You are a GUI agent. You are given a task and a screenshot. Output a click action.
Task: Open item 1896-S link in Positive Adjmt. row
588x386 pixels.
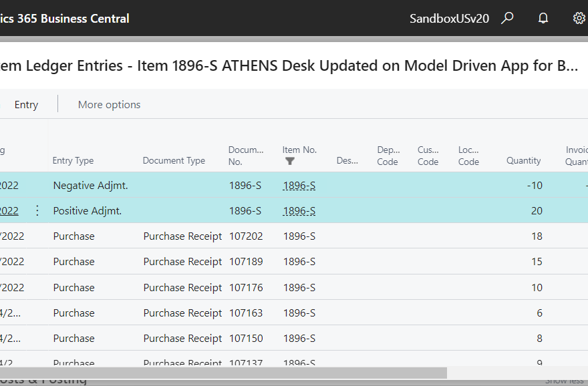299,211
